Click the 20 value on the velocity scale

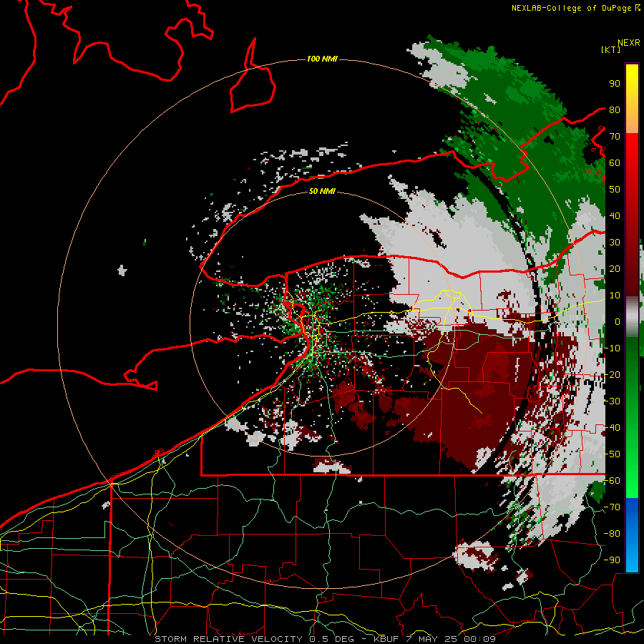615,268
